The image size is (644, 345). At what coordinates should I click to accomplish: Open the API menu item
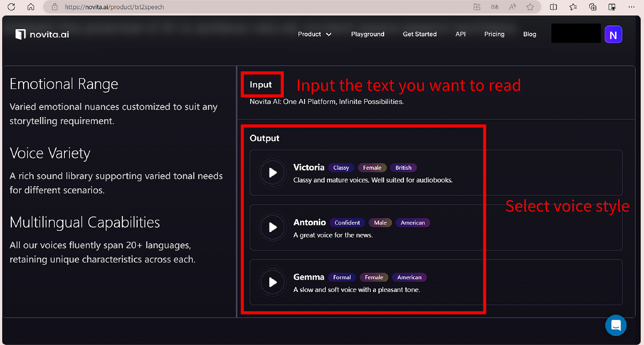pos(460,34)
